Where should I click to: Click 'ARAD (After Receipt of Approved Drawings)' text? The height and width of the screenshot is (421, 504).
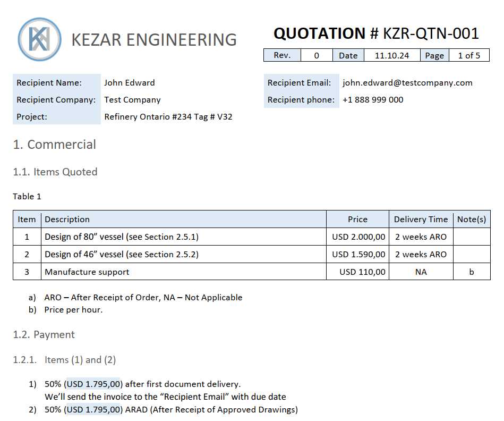[211, 410]
